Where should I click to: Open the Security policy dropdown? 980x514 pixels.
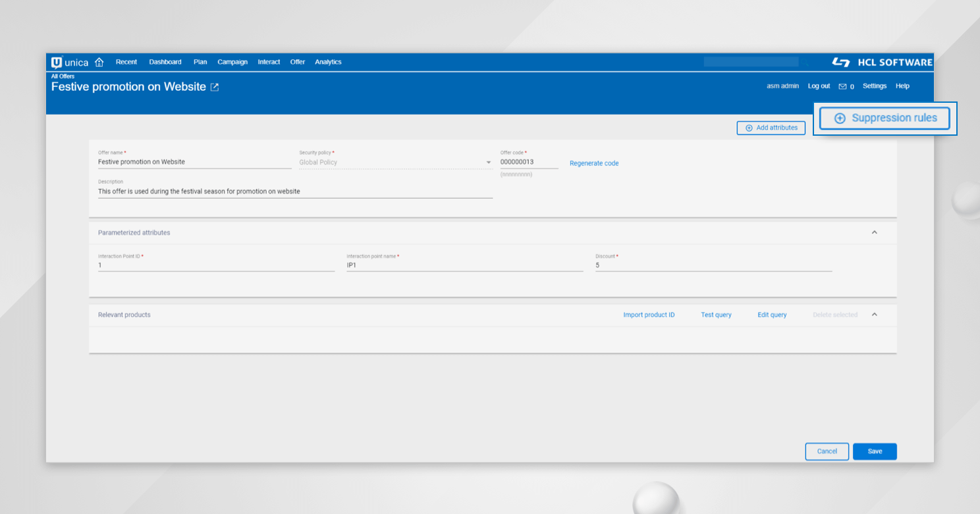[x=488, y=161]
